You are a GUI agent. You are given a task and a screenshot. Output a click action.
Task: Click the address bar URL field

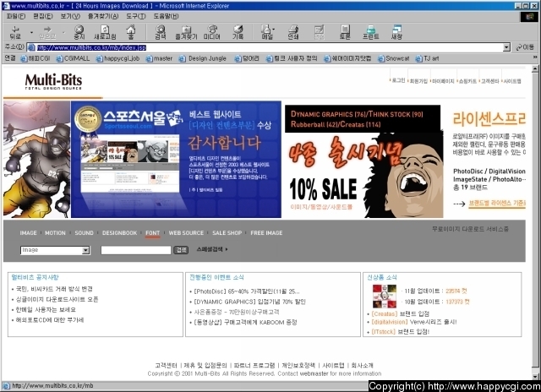[265, 47]
